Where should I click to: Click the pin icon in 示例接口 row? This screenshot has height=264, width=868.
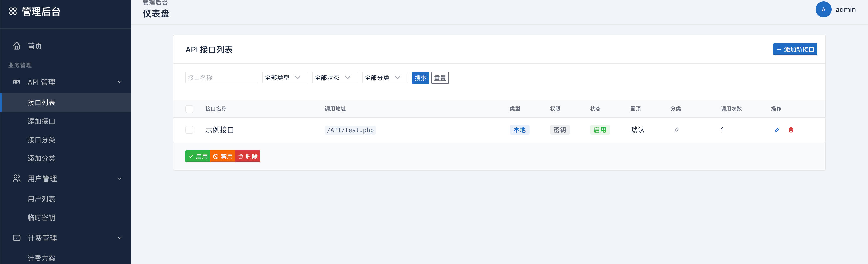[x=676, y=130]
